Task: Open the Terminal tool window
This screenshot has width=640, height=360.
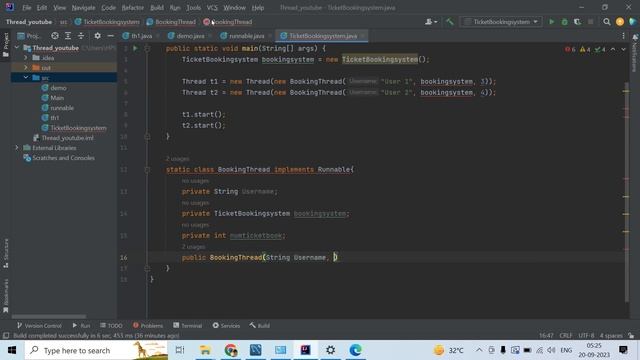Action: tap(187, 326)
